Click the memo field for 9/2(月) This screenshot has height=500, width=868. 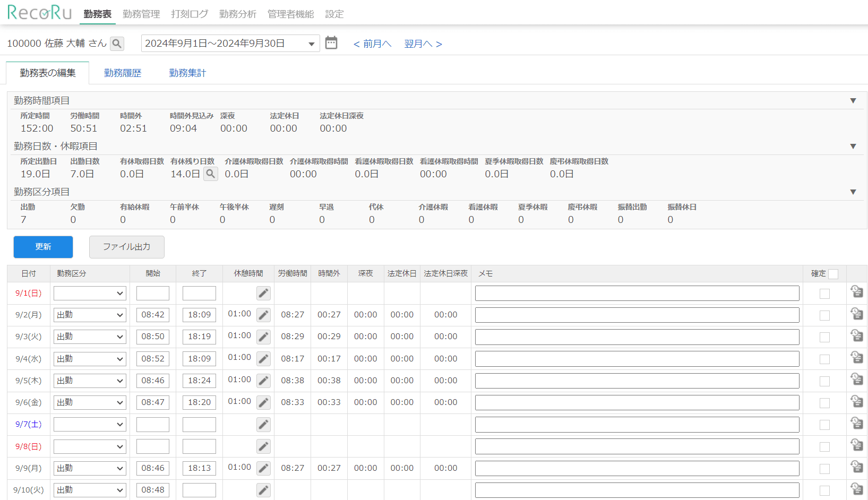(637, 315)
